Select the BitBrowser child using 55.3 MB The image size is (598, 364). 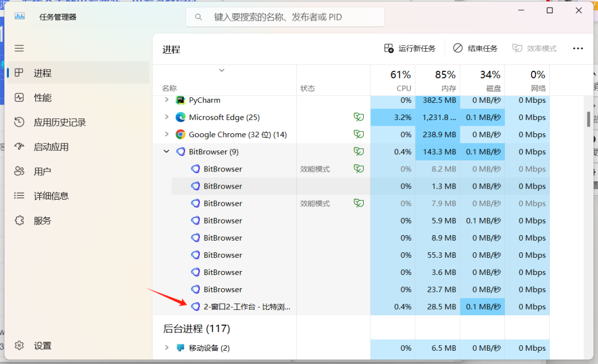[360, 255]
